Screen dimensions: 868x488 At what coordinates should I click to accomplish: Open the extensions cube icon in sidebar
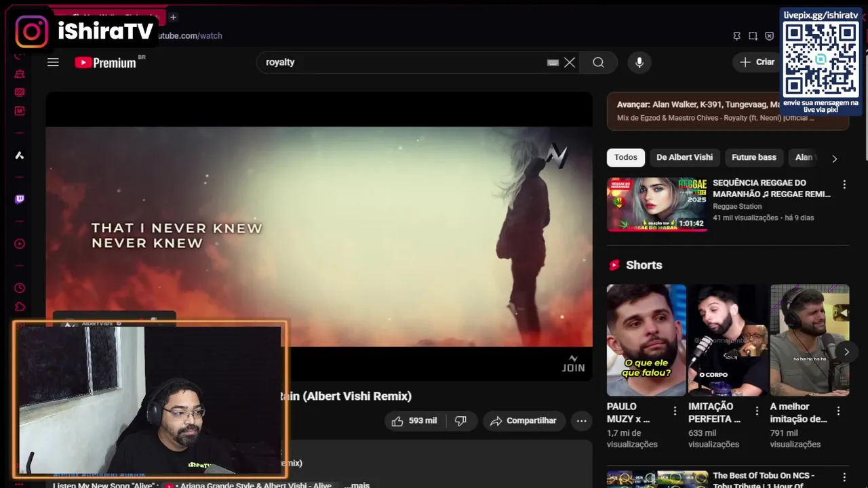click(x=20, y=307)
